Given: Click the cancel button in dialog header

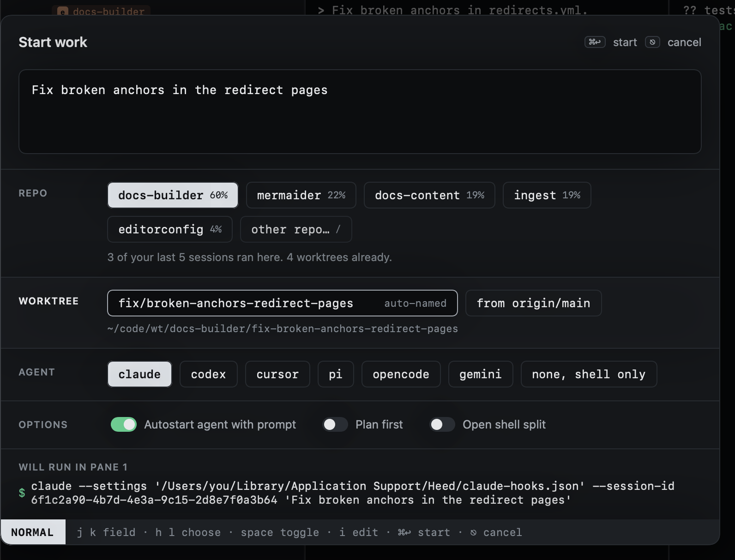Looking at the screenshot, I should coord(684,42).
